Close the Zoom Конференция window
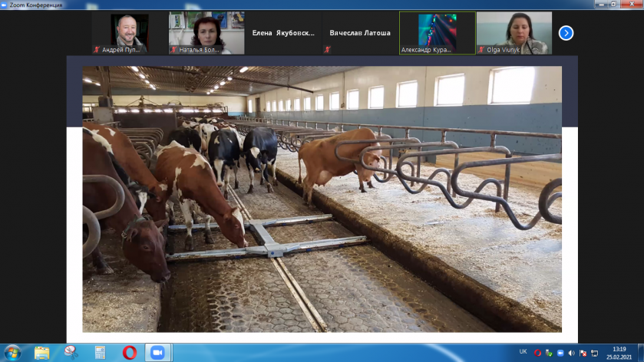The width and height of the screenshot is (644, 362). (632, 4)
